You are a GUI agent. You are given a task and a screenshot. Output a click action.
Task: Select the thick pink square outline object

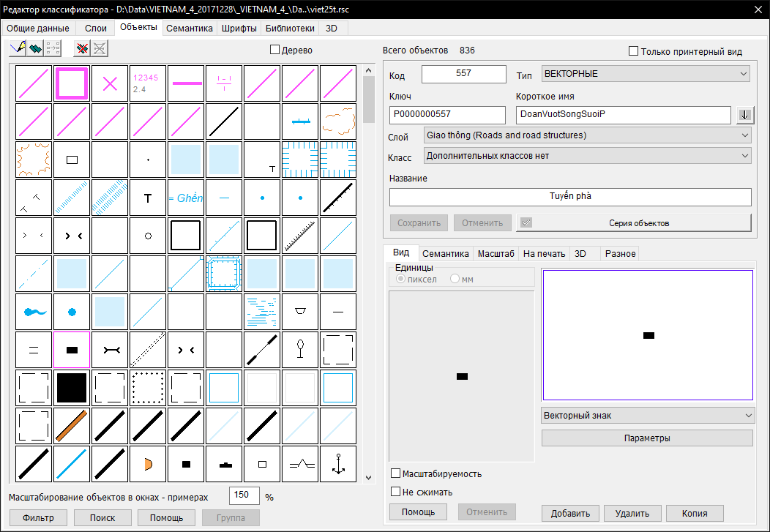72,83
